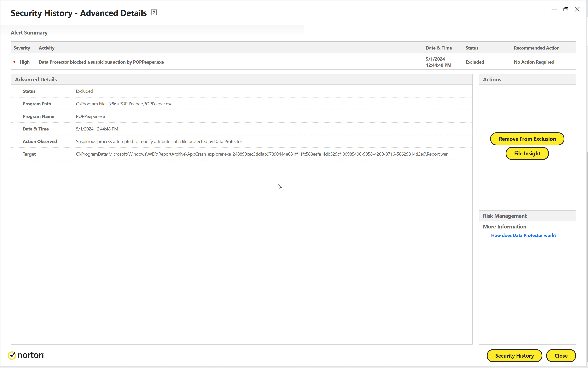Select the Severity column header
The height and width of the screenshot is (368, 588).
(22, 48)
